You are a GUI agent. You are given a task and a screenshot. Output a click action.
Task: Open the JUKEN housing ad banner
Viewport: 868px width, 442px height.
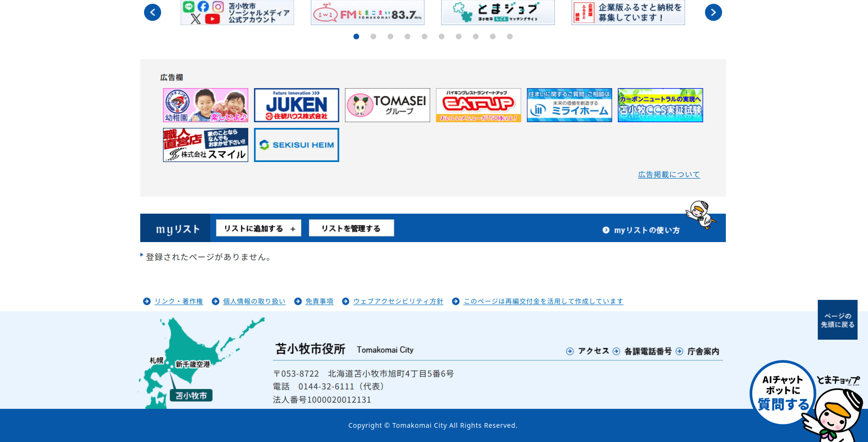297,105
